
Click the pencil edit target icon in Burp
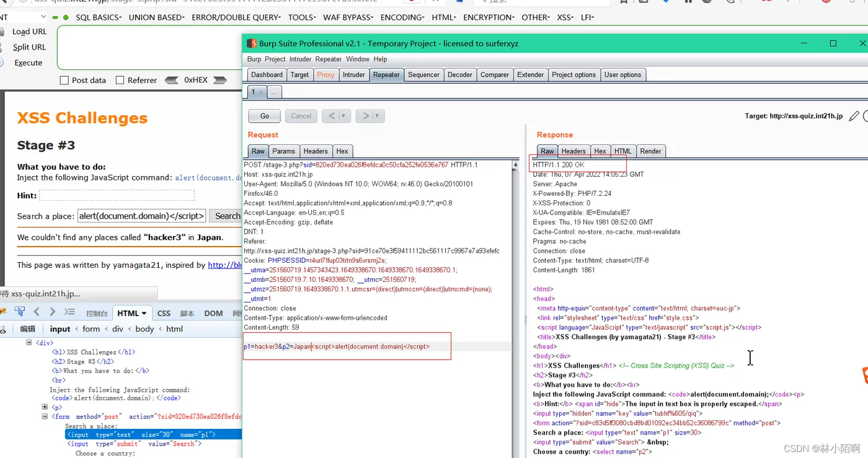tap(854, 116)
